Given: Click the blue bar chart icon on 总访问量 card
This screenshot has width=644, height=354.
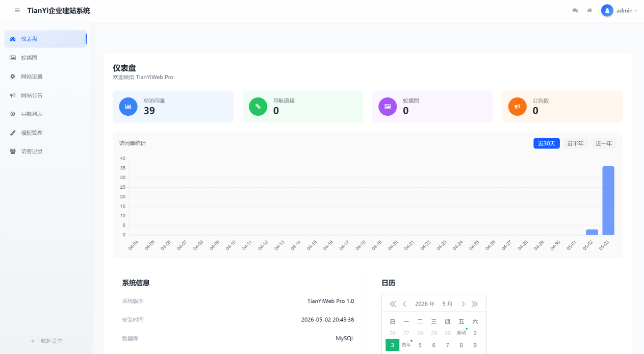Looking at the screenshot, I should click(x=128, y=107).
